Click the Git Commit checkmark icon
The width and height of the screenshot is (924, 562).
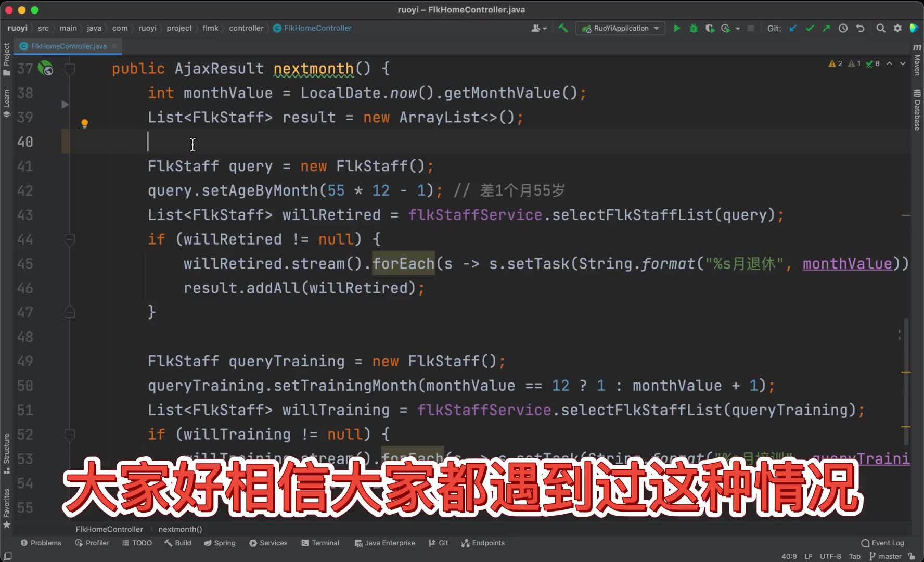coord(810,28)
